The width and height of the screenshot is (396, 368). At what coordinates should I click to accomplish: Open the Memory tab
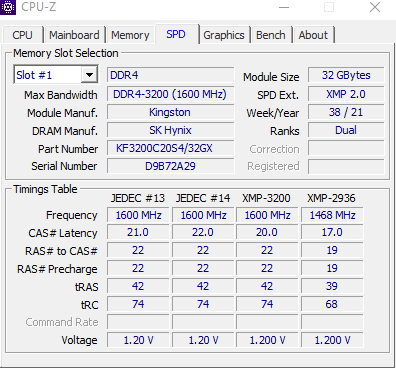click(x=130, y=35)
